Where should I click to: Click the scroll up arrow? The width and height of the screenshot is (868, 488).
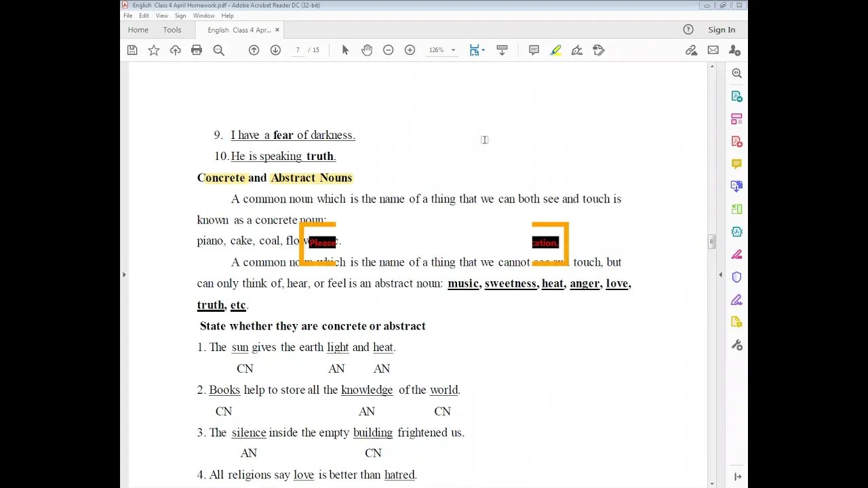(711, 66)
